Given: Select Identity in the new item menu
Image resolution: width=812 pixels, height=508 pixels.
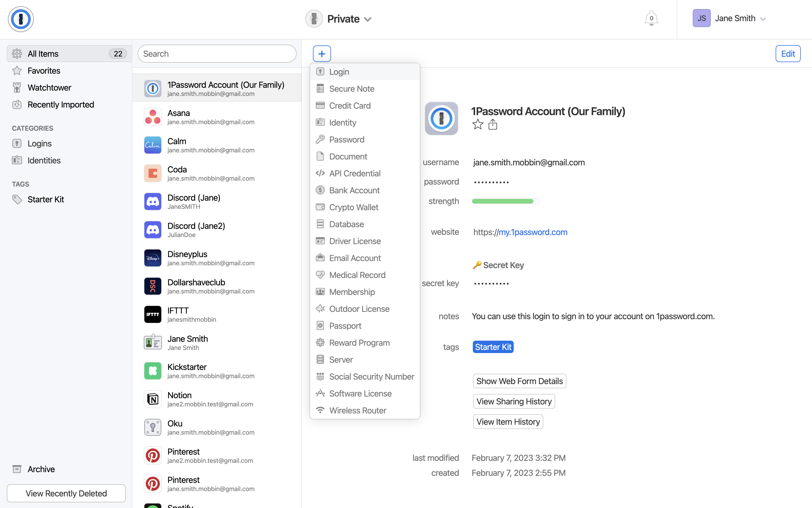Looking at the screenshot, I should click(365, 123).
